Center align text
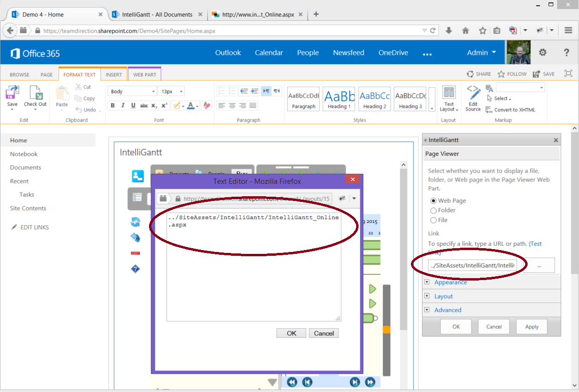 click(232, 105)
